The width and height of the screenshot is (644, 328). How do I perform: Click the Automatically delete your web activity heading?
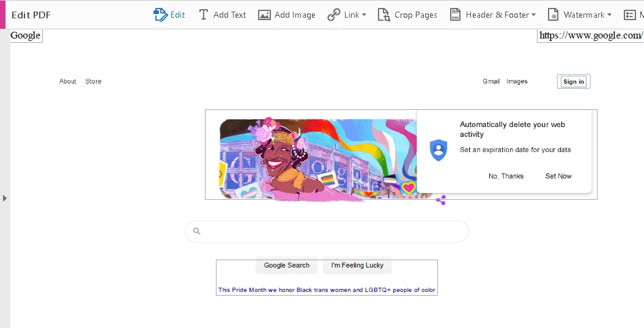pos(512,129)
